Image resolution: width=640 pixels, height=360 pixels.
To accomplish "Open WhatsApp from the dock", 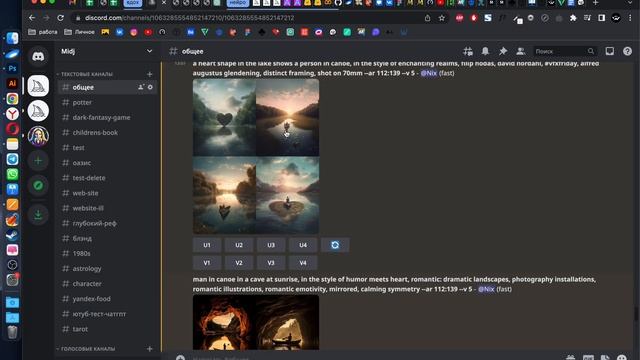I will point(12,174).
